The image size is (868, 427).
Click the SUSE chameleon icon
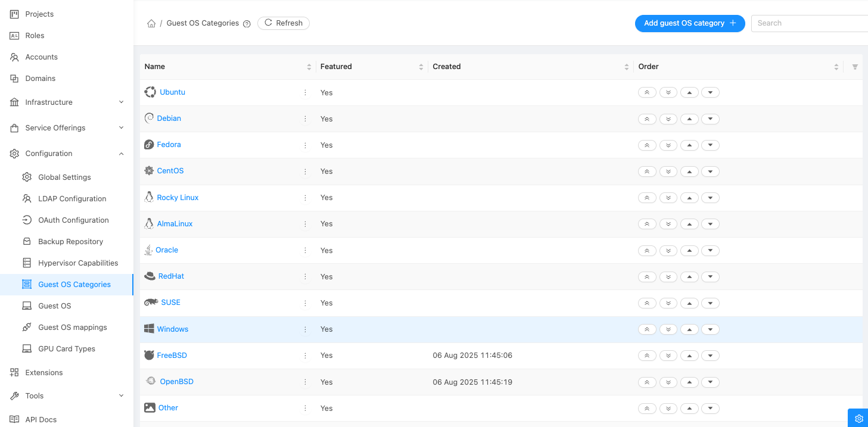[x=151, y=303]
